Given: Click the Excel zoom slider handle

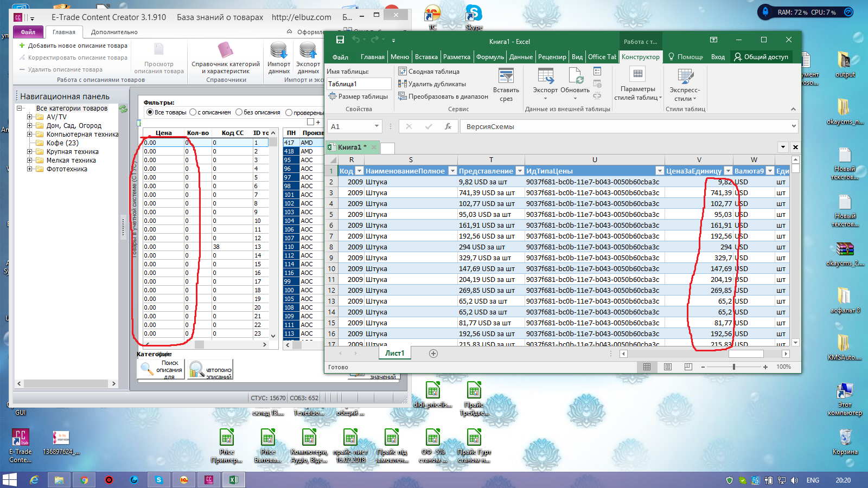Looking at the screenshot, I should [x=734, y=367].
